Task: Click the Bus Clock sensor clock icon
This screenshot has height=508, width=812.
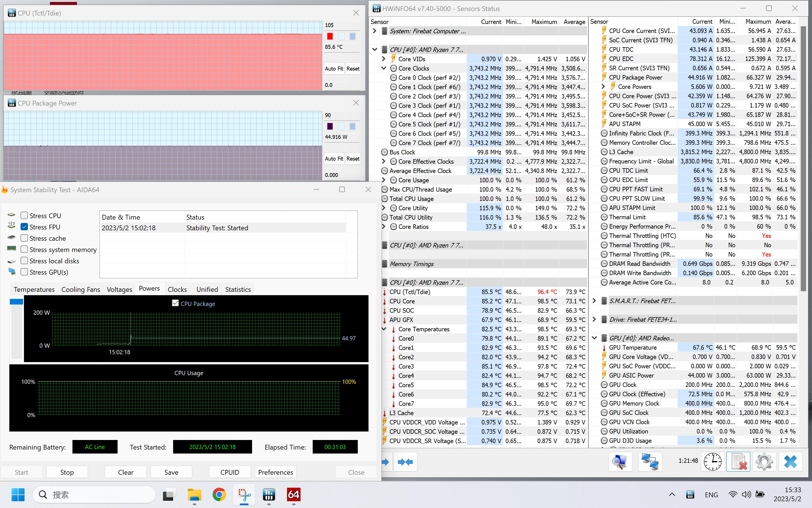Action: [x=385, y=152]
